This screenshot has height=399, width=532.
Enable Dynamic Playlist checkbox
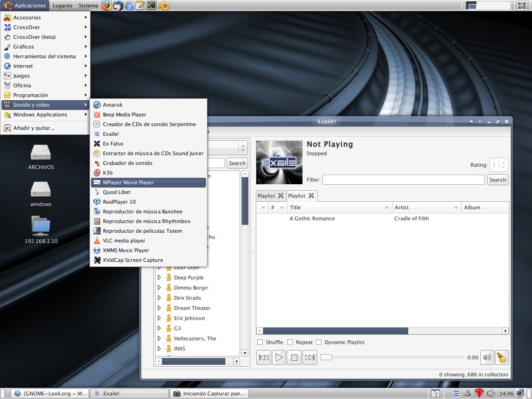coord(319,342)
